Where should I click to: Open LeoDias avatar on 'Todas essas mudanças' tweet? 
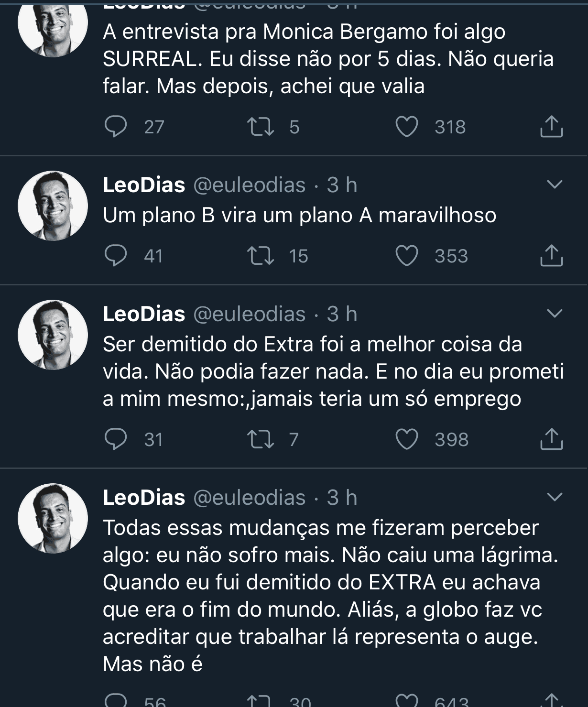tap(53, 518)
